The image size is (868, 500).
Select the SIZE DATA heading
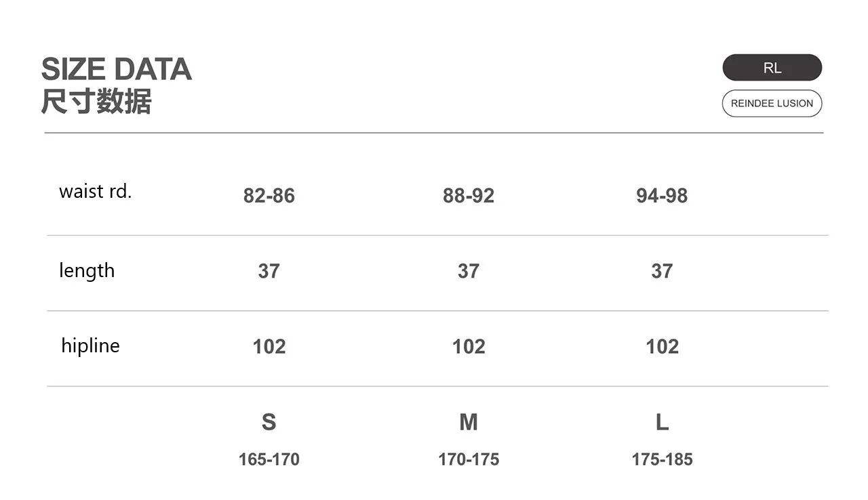pyautogui.click(x=117, y=69)
